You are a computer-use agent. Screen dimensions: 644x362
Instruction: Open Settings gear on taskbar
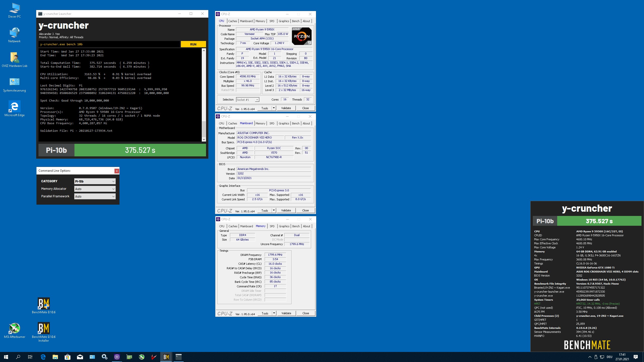(x=104, y=357)
